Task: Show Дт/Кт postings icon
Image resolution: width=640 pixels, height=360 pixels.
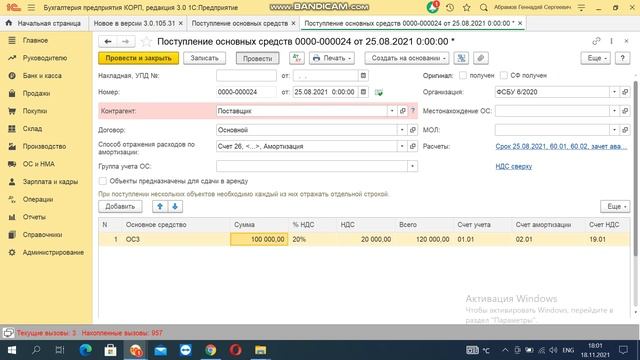Action: tap(297, 58)
